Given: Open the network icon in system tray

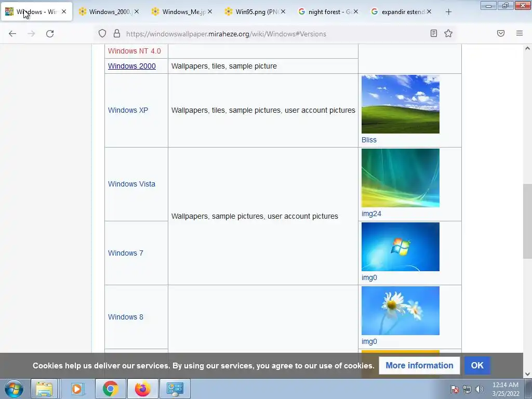Looking at the screenshot, I should 467,389.
